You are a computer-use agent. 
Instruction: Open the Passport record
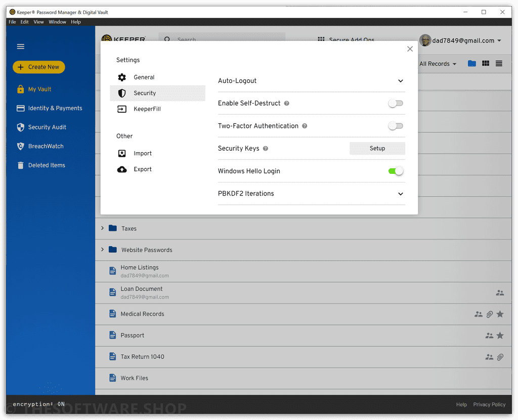click(x=304, y=336)
